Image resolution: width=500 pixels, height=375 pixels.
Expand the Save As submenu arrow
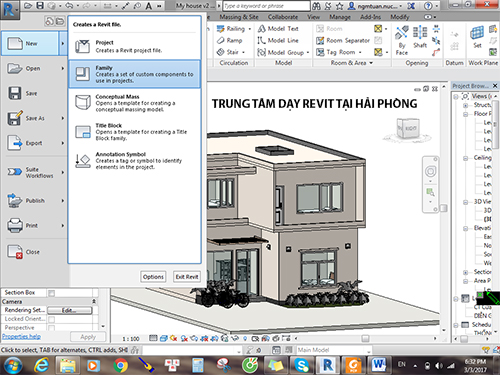coord(62,118)
